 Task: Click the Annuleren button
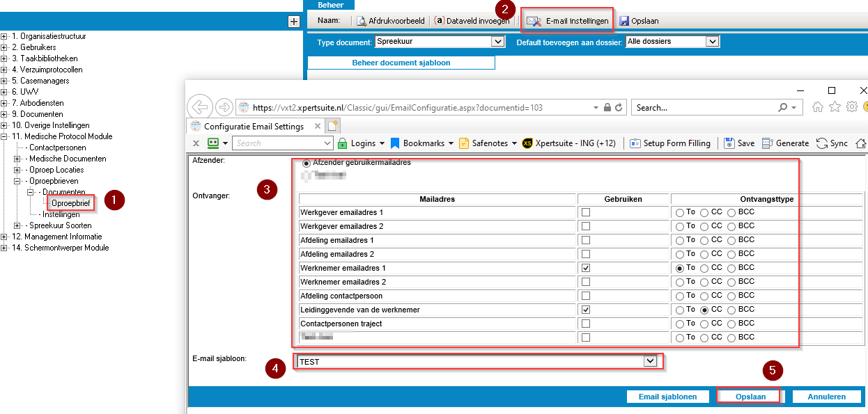point(826,397)
